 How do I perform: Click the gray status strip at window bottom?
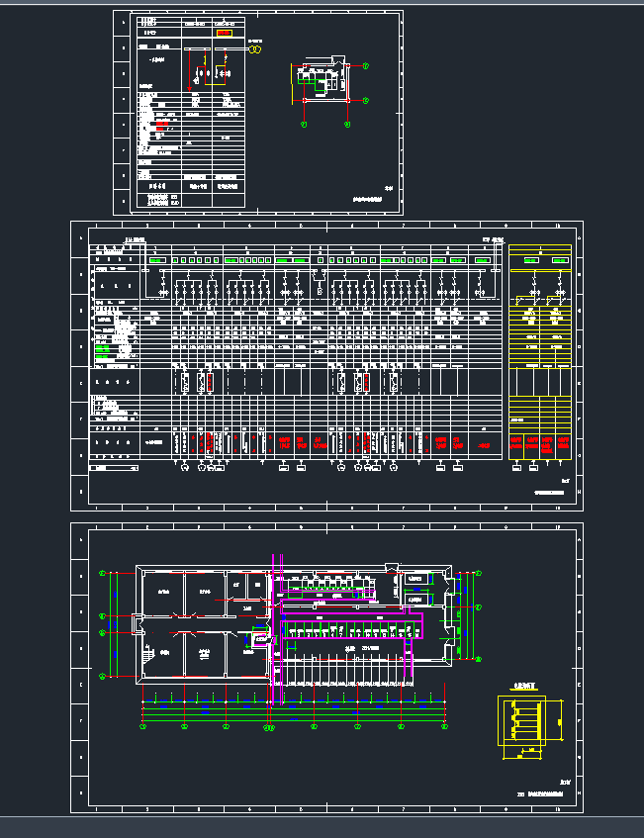322,827
